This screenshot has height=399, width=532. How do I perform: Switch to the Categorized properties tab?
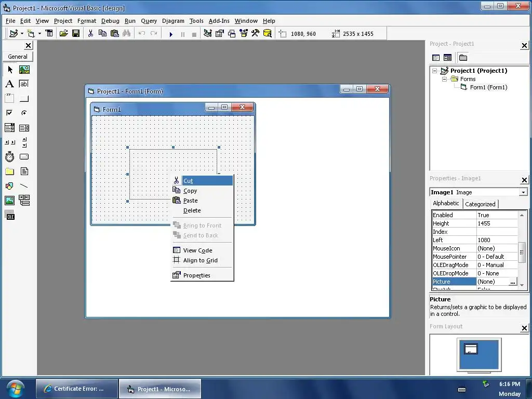tap(480, 204)
